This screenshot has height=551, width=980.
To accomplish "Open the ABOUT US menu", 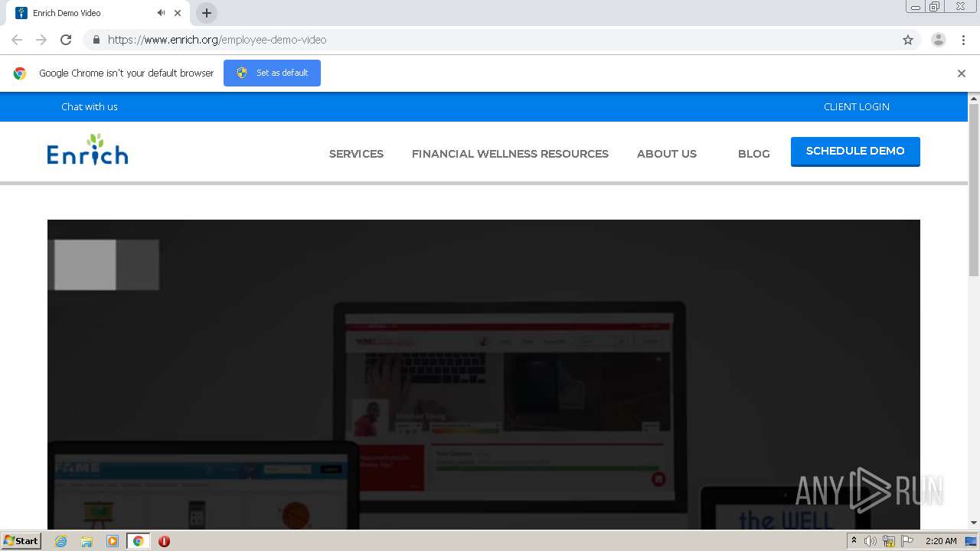I will [667, 154].
